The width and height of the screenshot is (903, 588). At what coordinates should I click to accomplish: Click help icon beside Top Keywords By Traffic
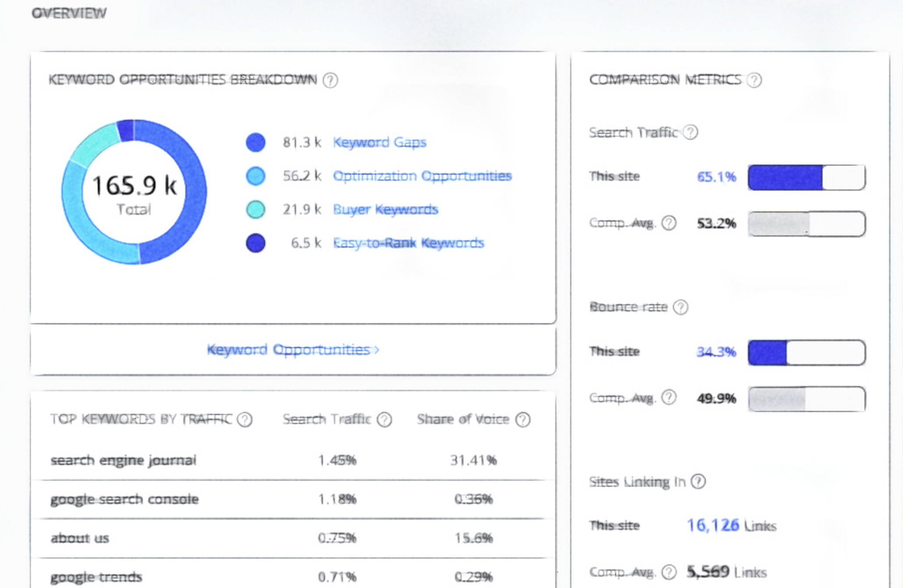[245, 420]
